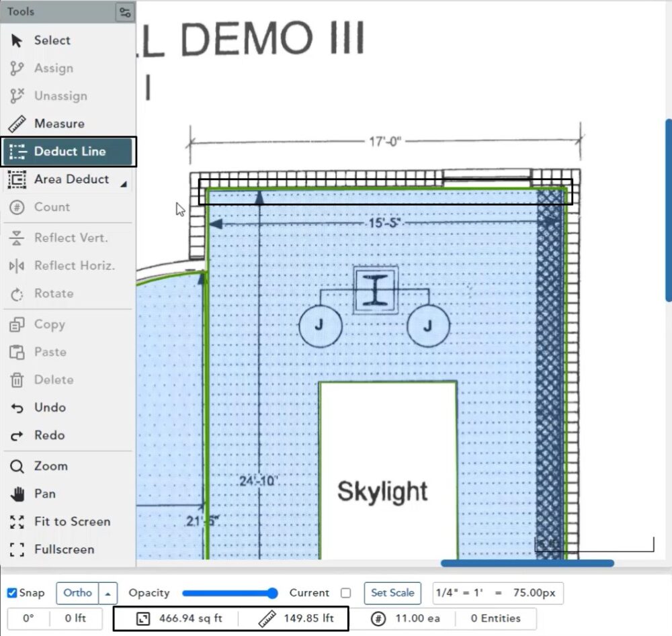Click the Redo tool
Viewport: 672px width, 636px height.
pyautogui.click(x=49, y=435)
